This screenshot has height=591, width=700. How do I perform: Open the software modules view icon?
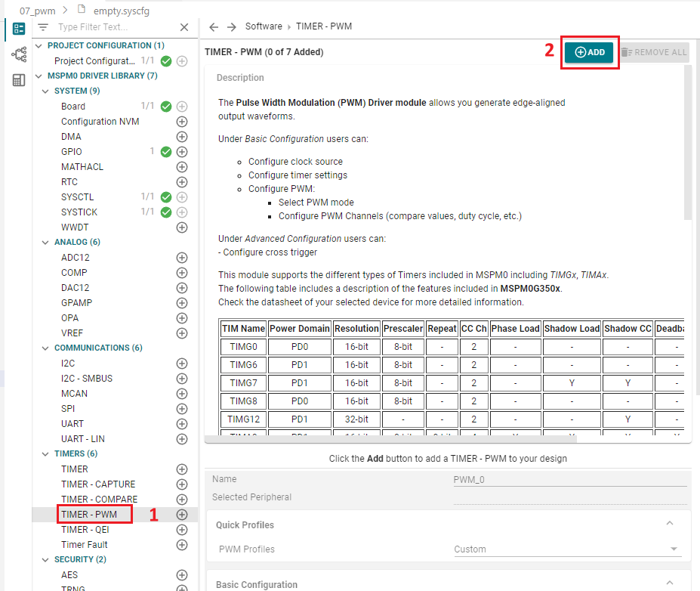click(19, 29)
